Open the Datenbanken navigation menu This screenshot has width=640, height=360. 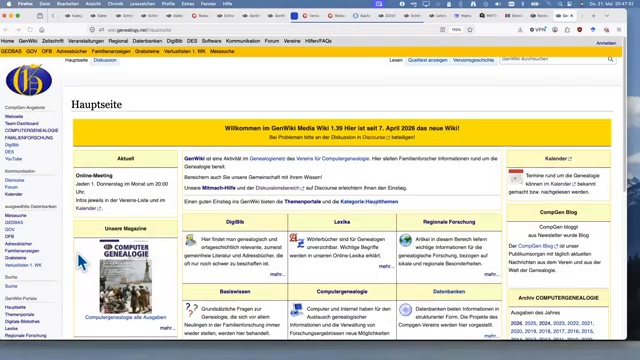(147, 41)
